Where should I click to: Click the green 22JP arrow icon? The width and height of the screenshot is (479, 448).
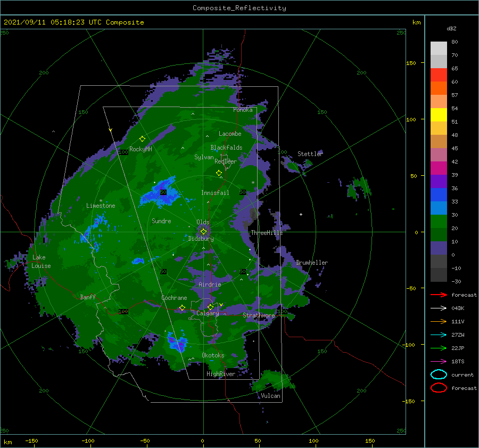point(439,348)
